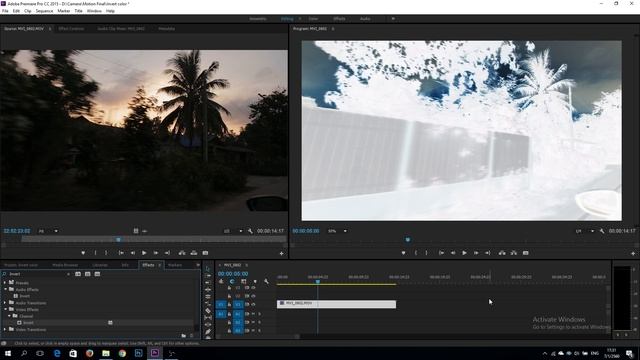Go to In point in Source monitor
Image resolution: width=640 pixels, height=360 pixels.
tap(121, 253)
